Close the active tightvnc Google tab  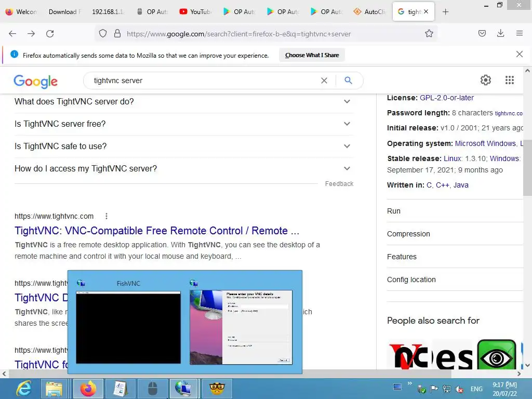426,11
